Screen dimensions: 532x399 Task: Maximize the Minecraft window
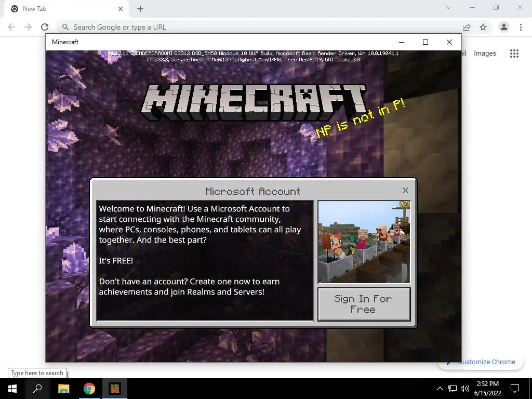coord(425,42)
